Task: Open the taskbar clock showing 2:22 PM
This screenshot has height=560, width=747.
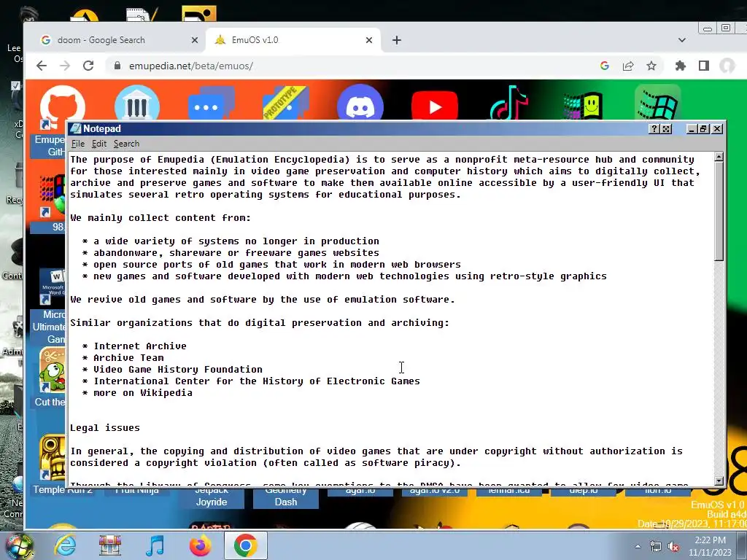Action: click(x=710, y=546)
